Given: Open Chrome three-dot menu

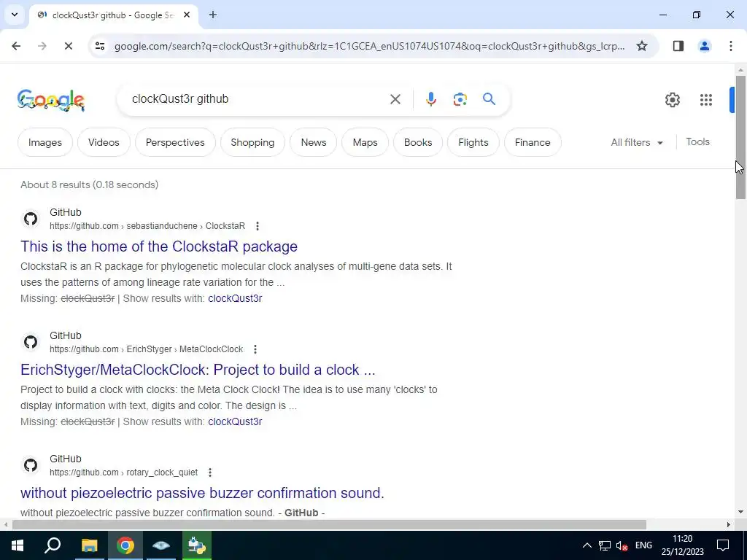Looking at the screenshot, I should point(730,46).
